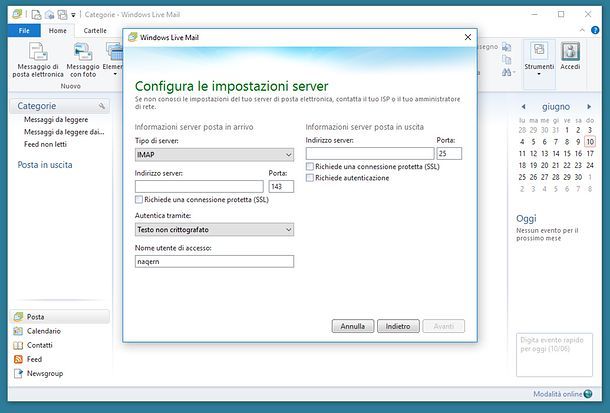Close the server settings dialog
Image resolution: width=610 pixels, height=413 pixels.
click(x=468, y=37)
